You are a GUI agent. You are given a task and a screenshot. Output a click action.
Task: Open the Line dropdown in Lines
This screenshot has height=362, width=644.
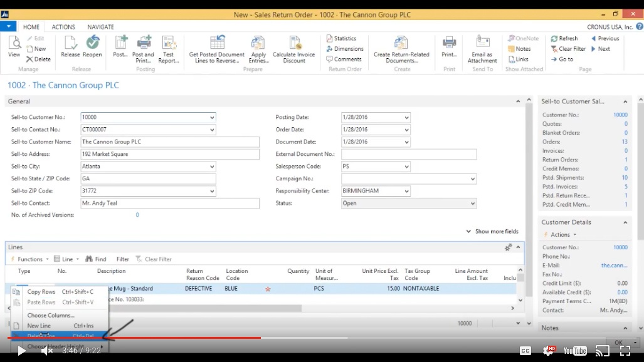(x=67, y=259)
